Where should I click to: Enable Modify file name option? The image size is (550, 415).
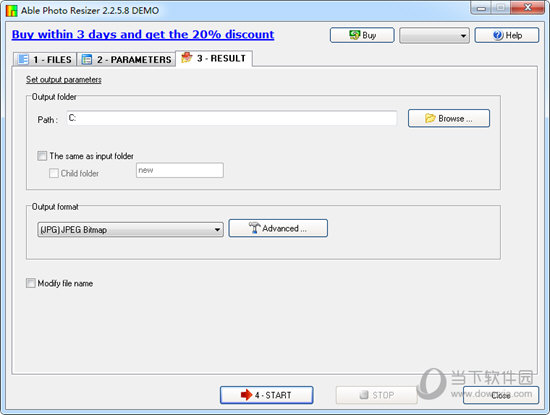coord(31,283)
